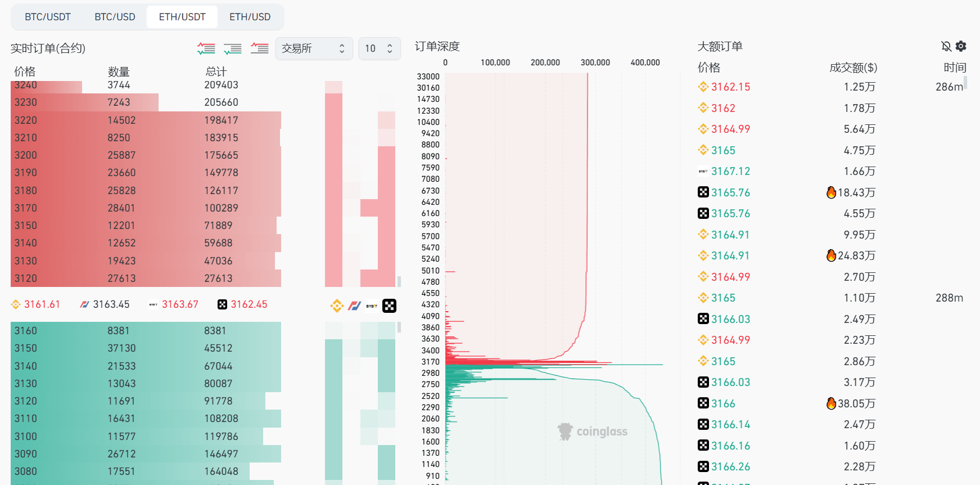The image size is (980, 485).
Task: Click fire icon beside 38.05万 amount
Action: click(831, 403)
